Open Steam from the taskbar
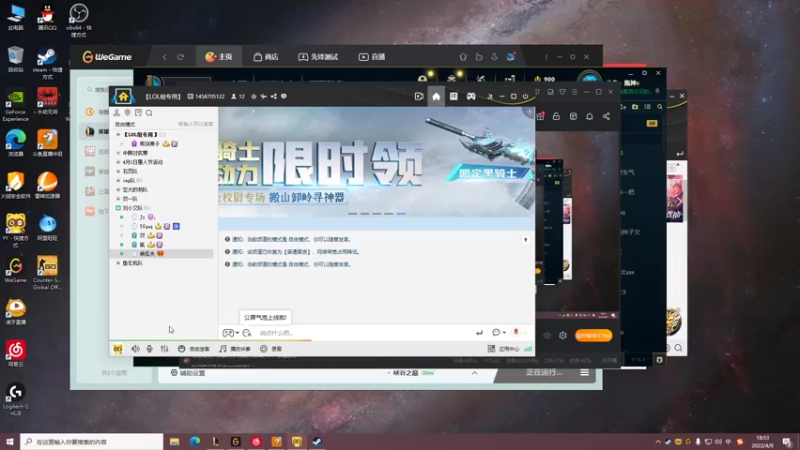800x450 pixels. (317, 441)
